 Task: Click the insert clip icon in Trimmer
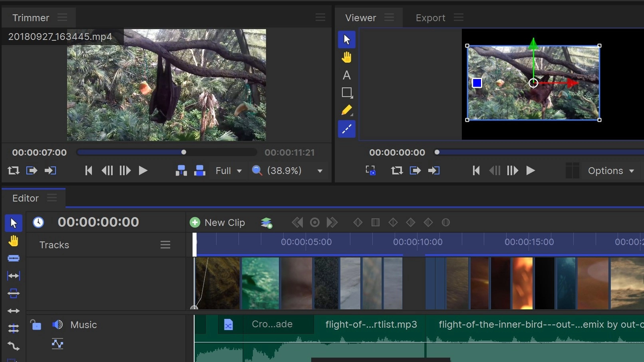point(181,171)
